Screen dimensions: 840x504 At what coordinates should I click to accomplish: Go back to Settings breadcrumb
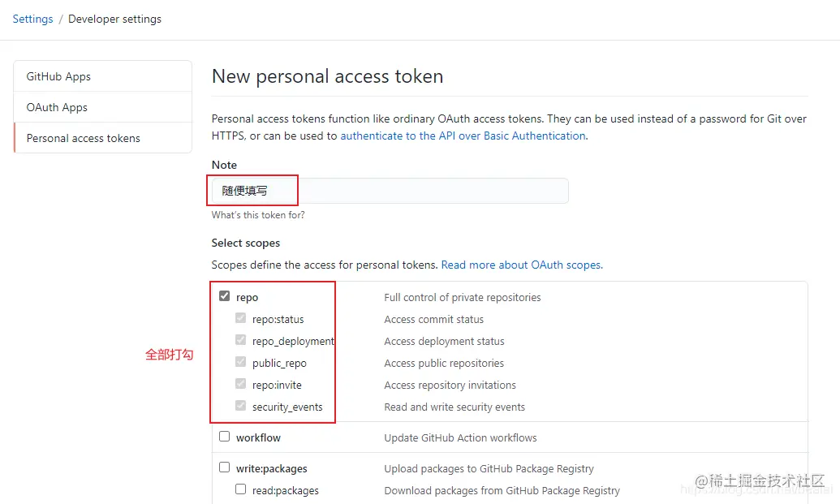[x=32, y=19]
